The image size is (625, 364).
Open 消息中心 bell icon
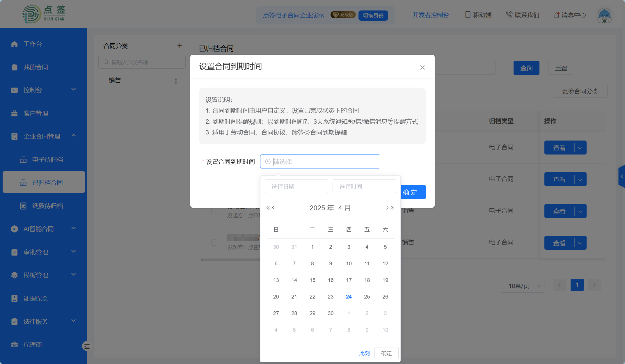[556, 15]
